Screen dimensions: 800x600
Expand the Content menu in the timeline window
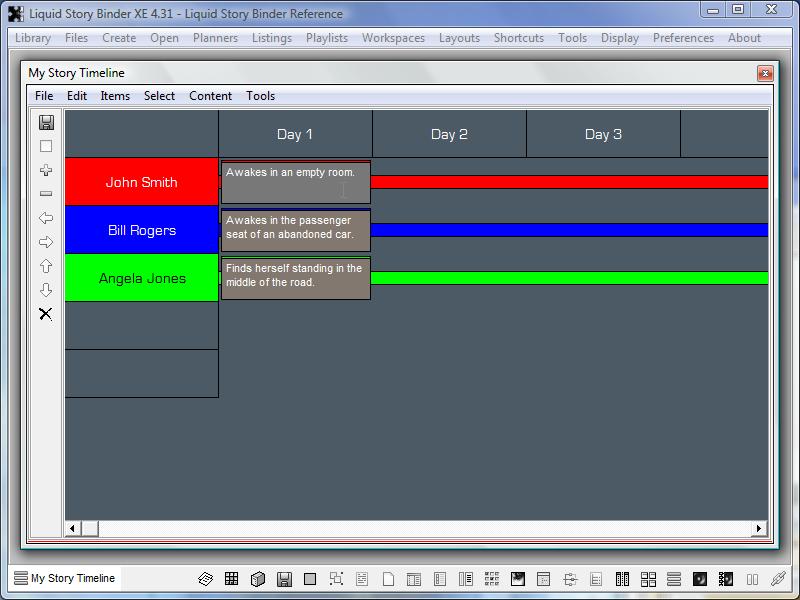pyautogui.click(x=210, y=96)
